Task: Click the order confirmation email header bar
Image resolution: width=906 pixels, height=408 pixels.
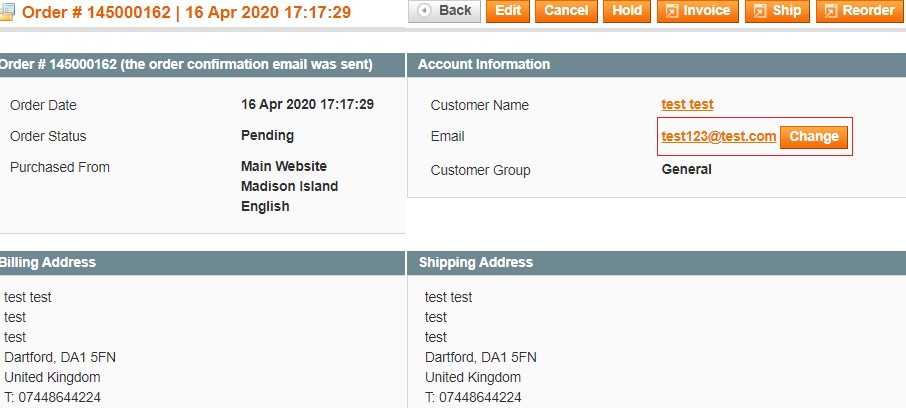Action: [186, 64]
